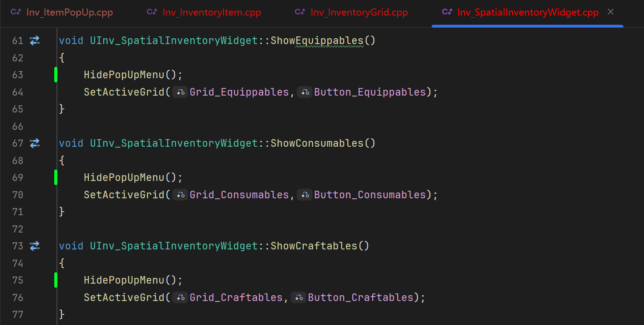The height and width of the screenshot is (325, 644).
Task: Click the C++ file icon on Inv_ItemPopUp.cpp tab
Action: coord(16,12)
